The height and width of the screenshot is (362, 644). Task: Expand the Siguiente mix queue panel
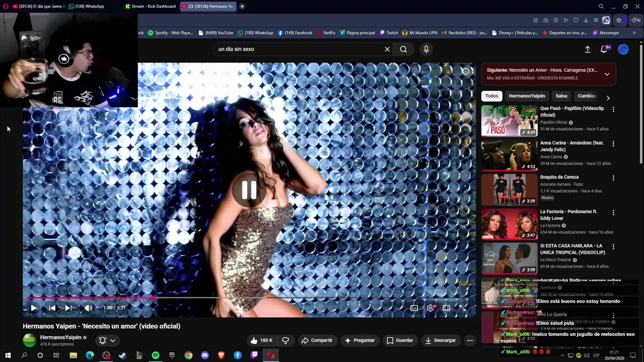pyautogui.click(x=607, y=74)
